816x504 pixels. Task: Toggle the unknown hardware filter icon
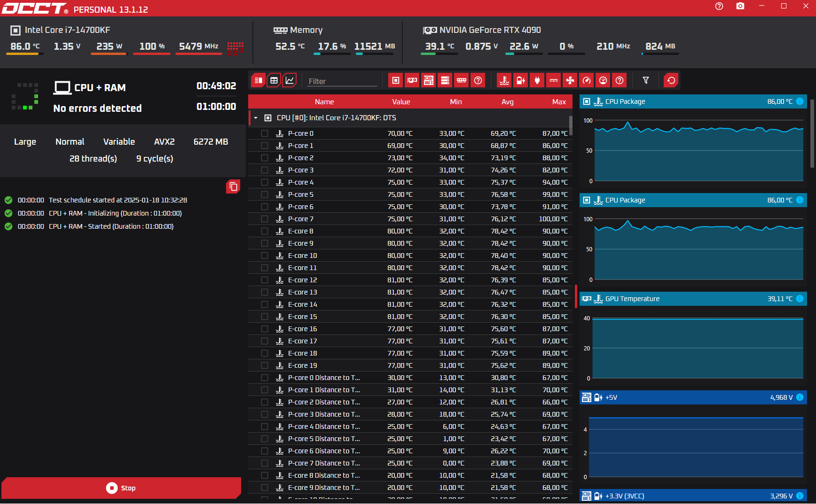pos(478,80)
